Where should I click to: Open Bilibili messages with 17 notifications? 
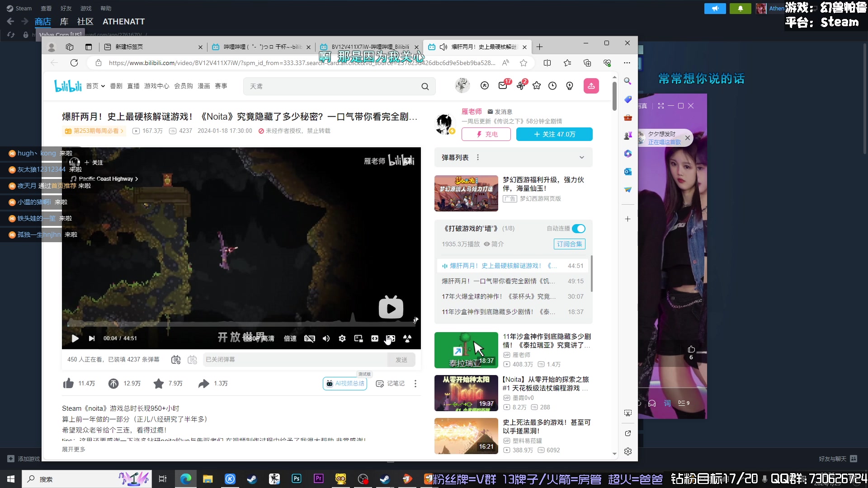coord(503,86)
